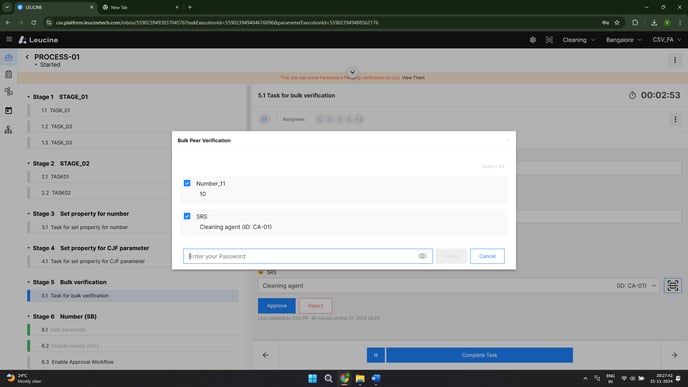The height and width of the screenshot is (387, 688).
Task: Click the Cancel button in dialog
Action: [x=487, y=256]
